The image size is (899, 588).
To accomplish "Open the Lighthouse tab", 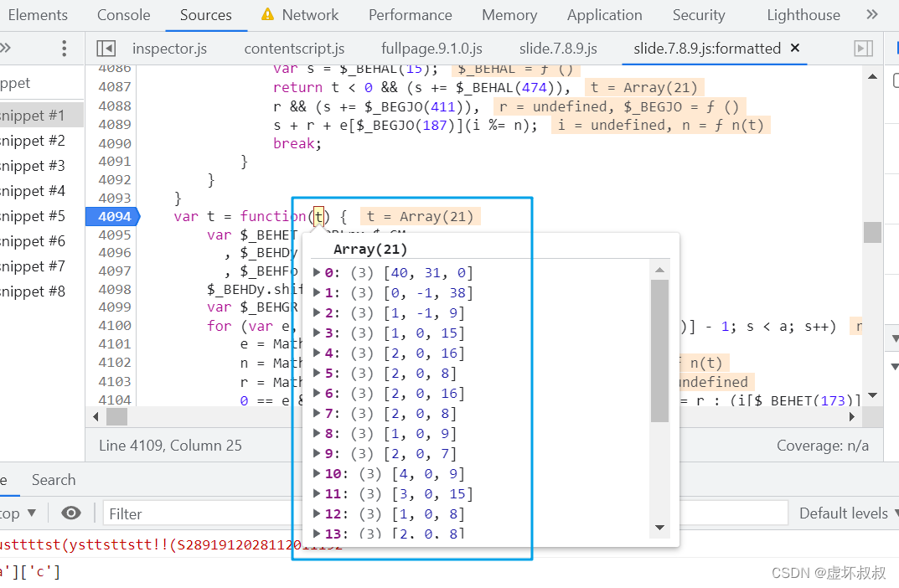I will coord(803,15).
